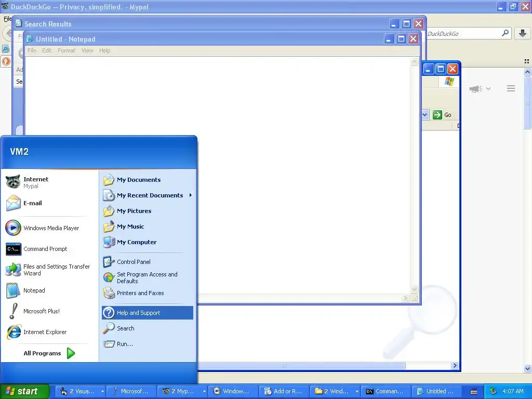The height and width of the screenshot is (399, 532).
Task: Expand My Recent Documents submenu
Action: coord(147,195)
